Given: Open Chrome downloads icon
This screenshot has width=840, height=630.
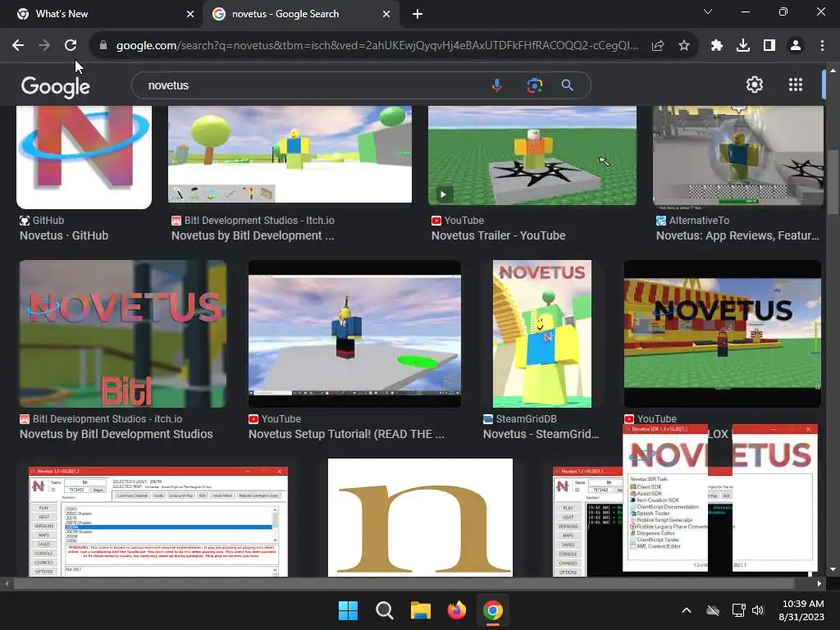Looking at the screenshot, I should 743,46.
